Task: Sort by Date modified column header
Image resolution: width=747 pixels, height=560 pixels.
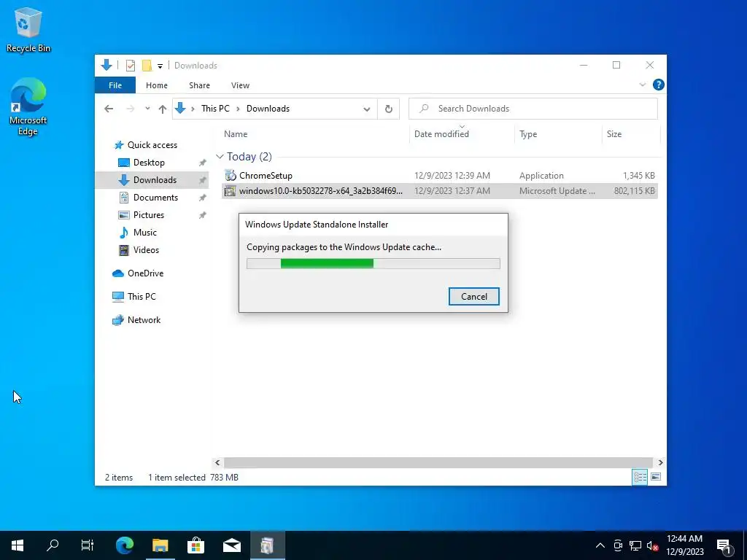Action: tap(441, 134)
